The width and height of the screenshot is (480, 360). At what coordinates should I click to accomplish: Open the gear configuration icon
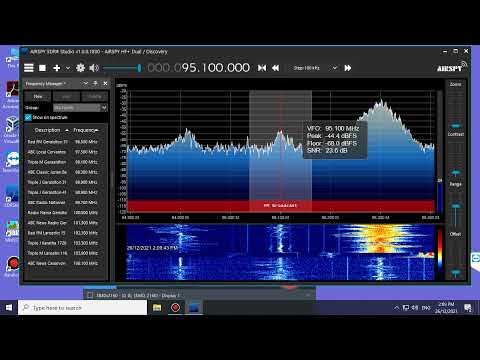pyautogui.click(x=80, y=68)
